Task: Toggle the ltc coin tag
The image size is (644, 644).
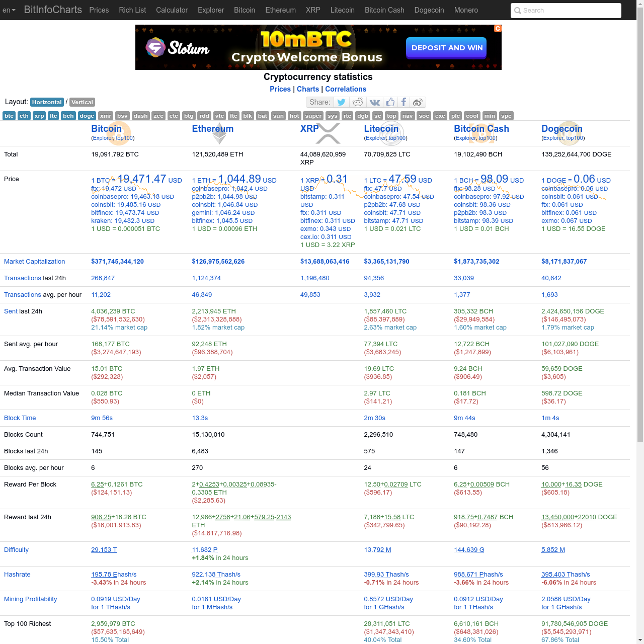Action: click(x=53, y=116)
